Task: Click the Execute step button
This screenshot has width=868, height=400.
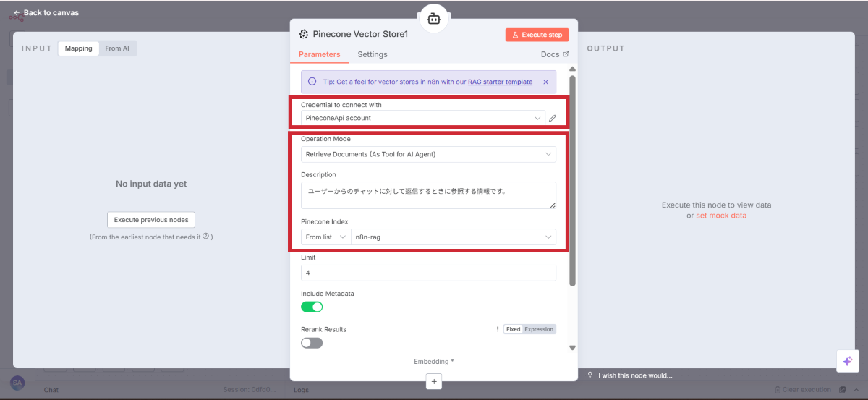Action: coord(537,35)
